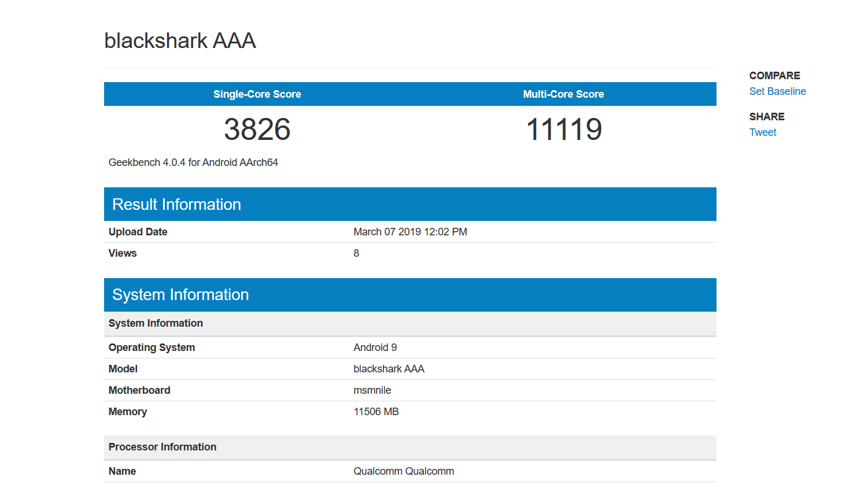Click the Multi-Core Score header
The width and height of the screenshot is (868, 488).
(x=563, y=94)
